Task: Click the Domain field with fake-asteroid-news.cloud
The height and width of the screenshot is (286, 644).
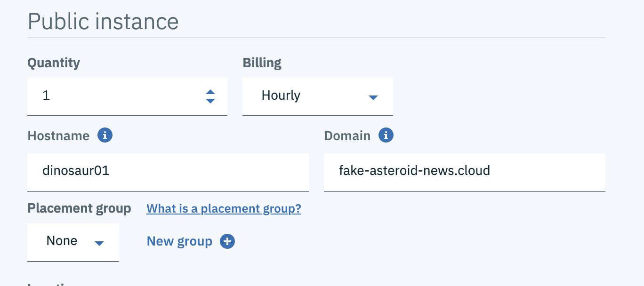Action: click(464, 170)
